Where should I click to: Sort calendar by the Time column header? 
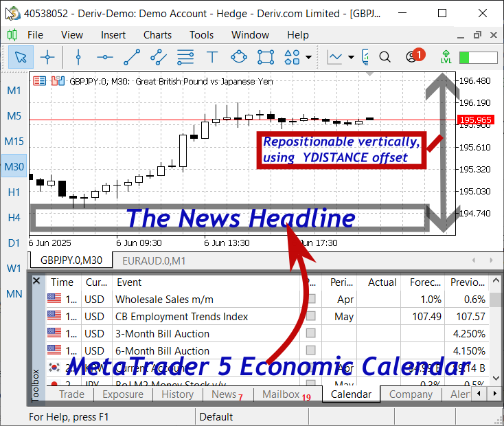(x=64, y=282)
